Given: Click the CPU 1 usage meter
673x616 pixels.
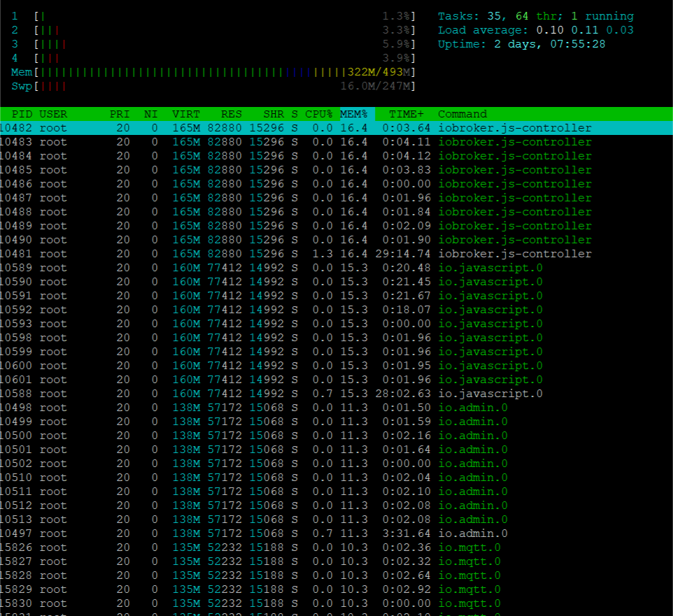Looking at the screenshot, I should (x=213, y=16).
